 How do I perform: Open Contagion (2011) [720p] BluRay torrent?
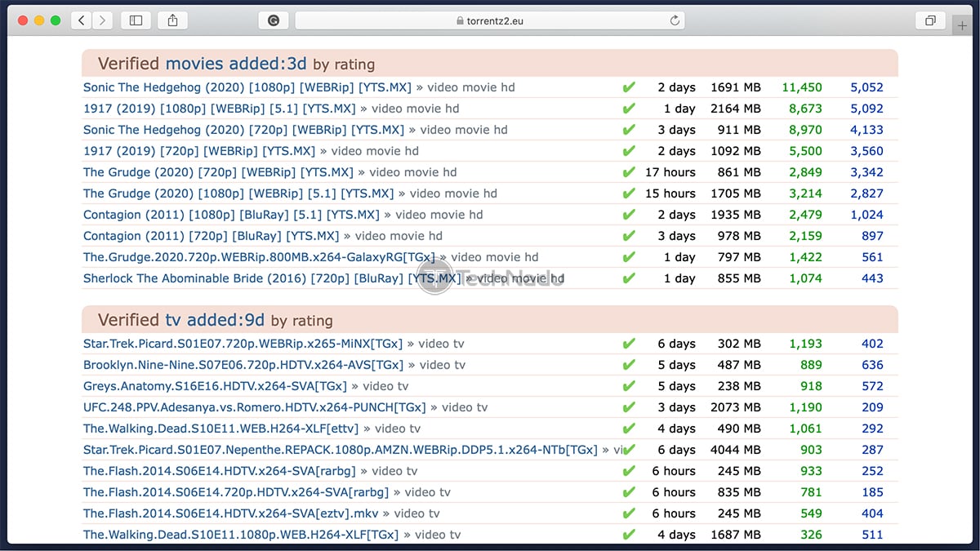tap(211, 236)
